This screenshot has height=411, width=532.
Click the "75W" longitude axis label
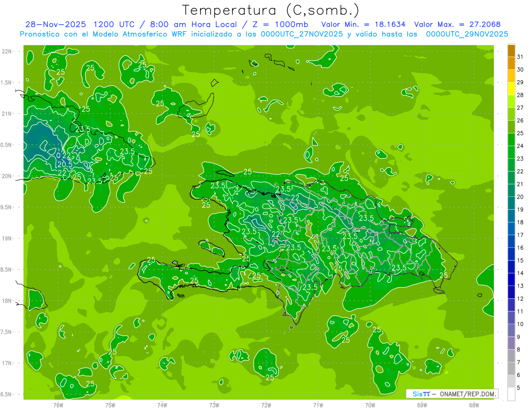coord(110,405)
